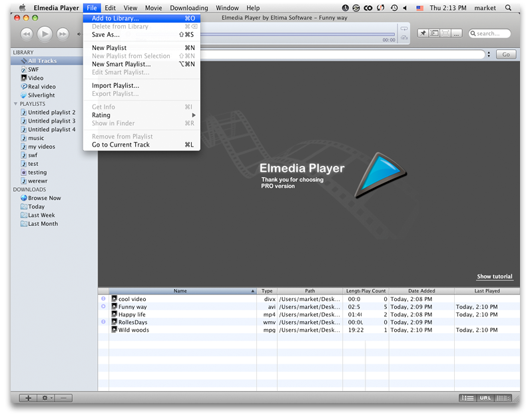Select the Happy life track
The image size is (532, 415).
click(x=309, y=314)
